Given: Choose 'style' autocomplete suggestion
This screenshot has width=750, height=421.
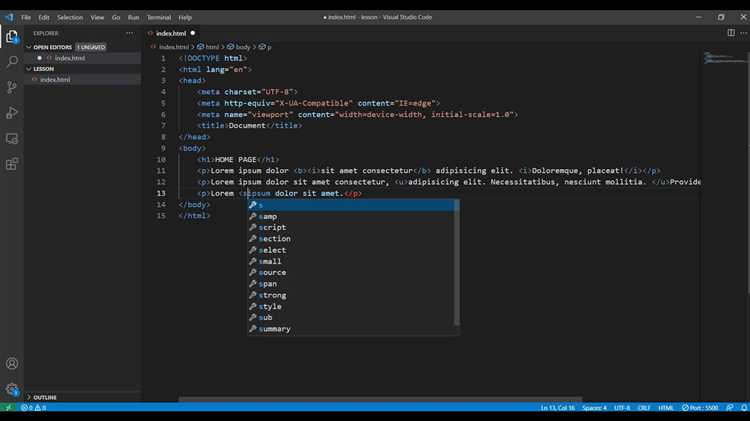Looking at the screenshot, I should pyautogui.click(x=353, y=306).
